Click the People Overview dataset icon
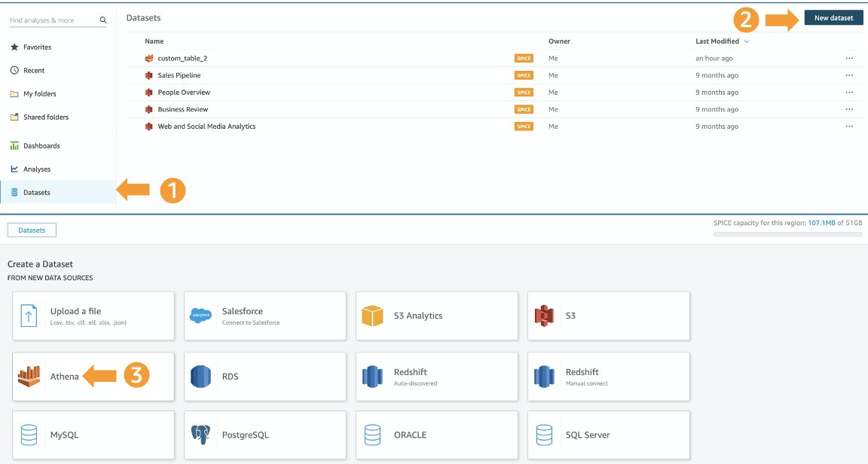Screen dimensions: 868x464 [148, 93]
